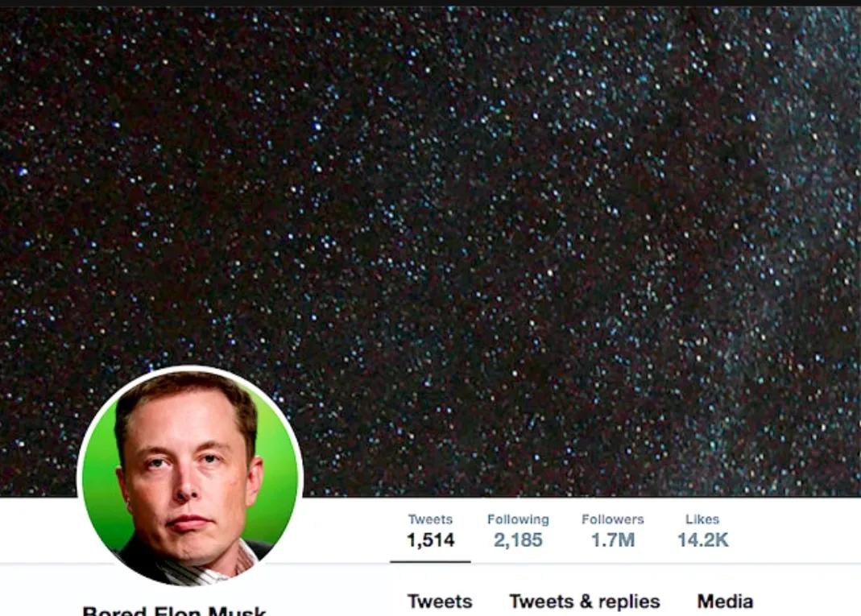Click the Following label in profile stats
Screen dimensions: 861x616
click(x=518, y=519)
